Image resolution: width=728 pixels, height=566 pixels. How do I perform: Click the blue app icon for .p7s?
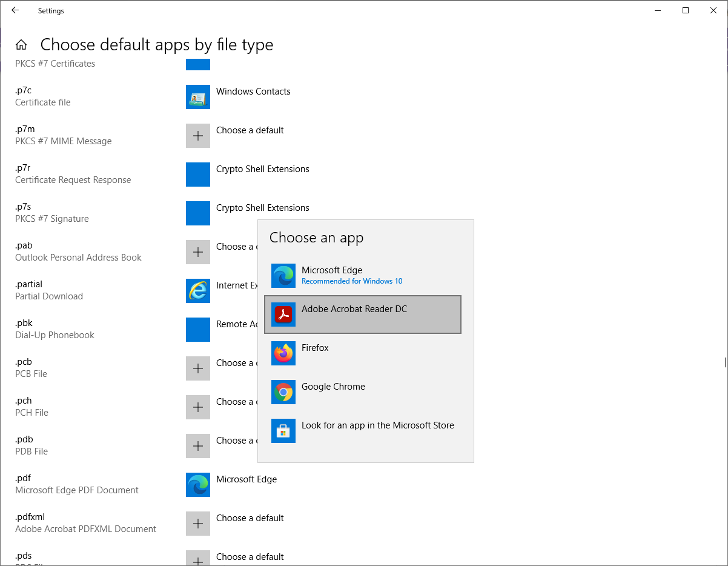coord(198,213)
